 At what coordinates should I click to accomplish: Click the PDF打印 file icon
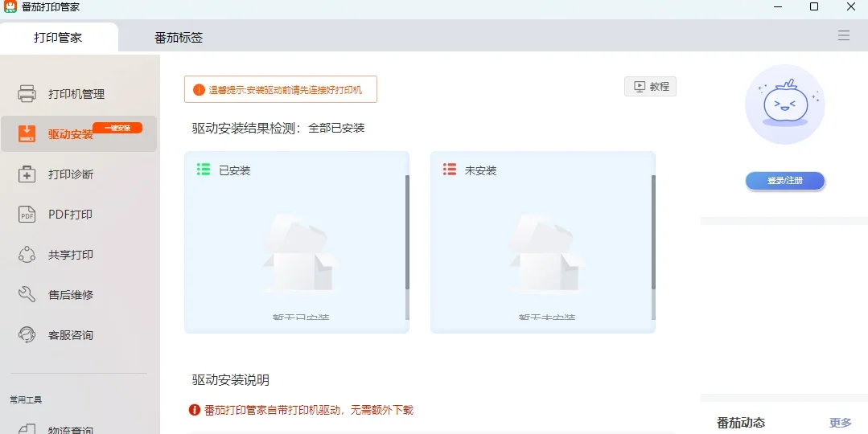(x=27, y=215)
